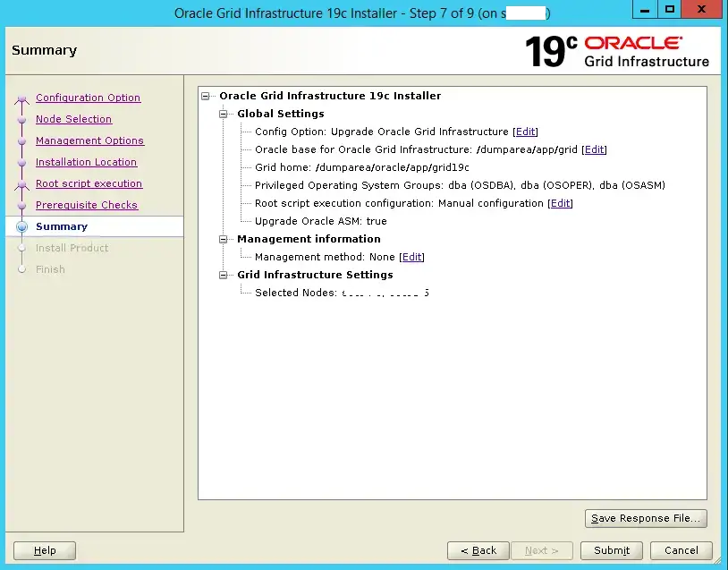Click the Save Response File button

pyautogui.click(x=646, y=518)
